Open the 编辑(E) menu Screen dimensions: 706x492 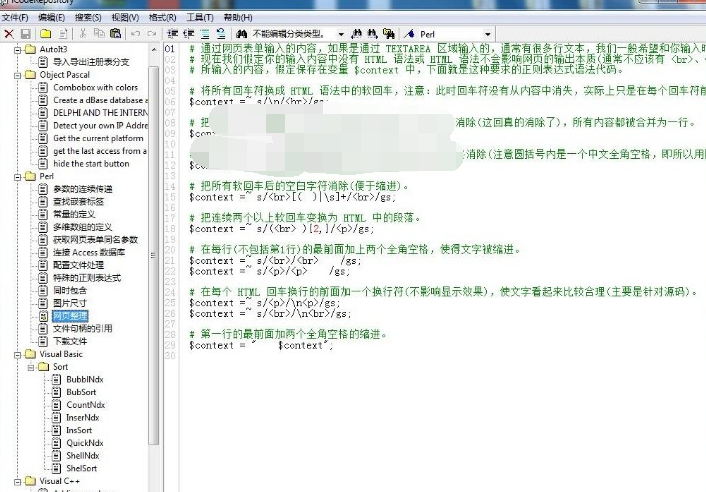tap(51, 18)
